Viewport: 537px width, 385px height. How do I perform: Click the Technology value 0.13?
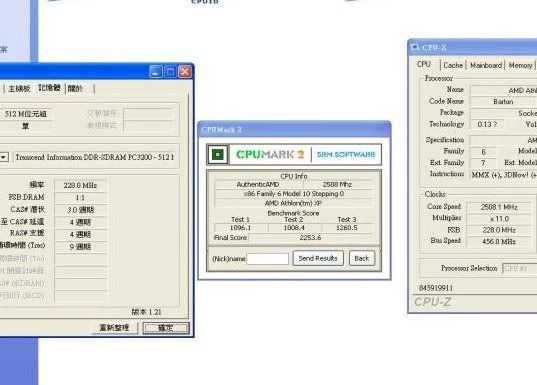coord(487,124)
